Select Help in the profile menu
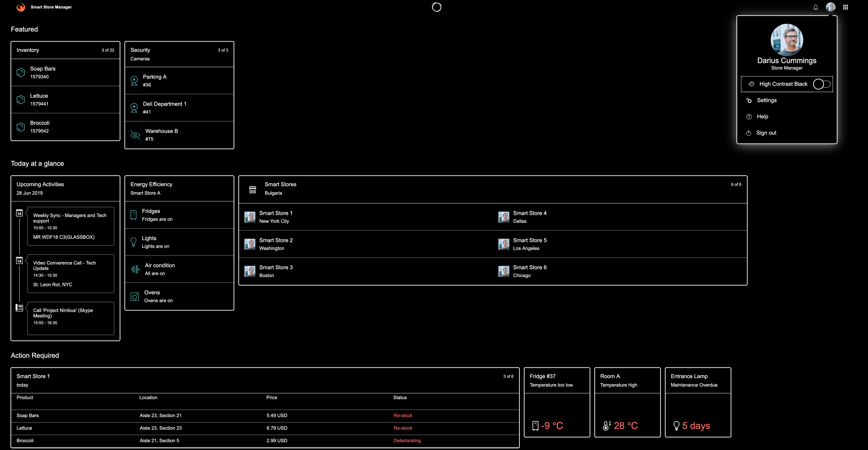The image size is (868, 450). pyautogui.click(x=762, y=117)
